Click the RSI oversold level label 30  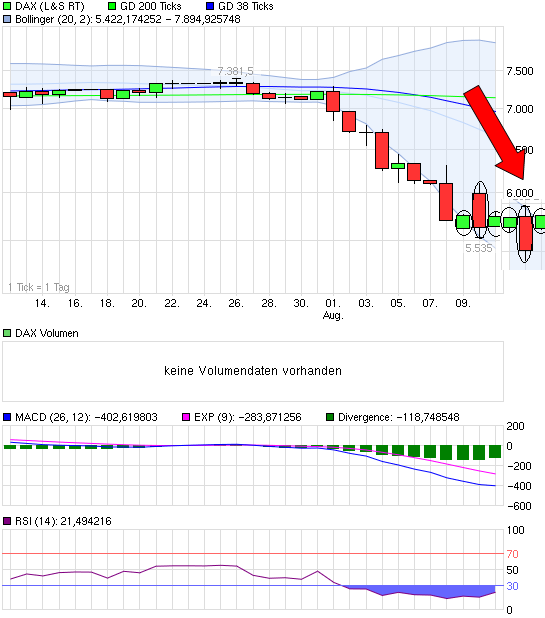click(512, 586)
